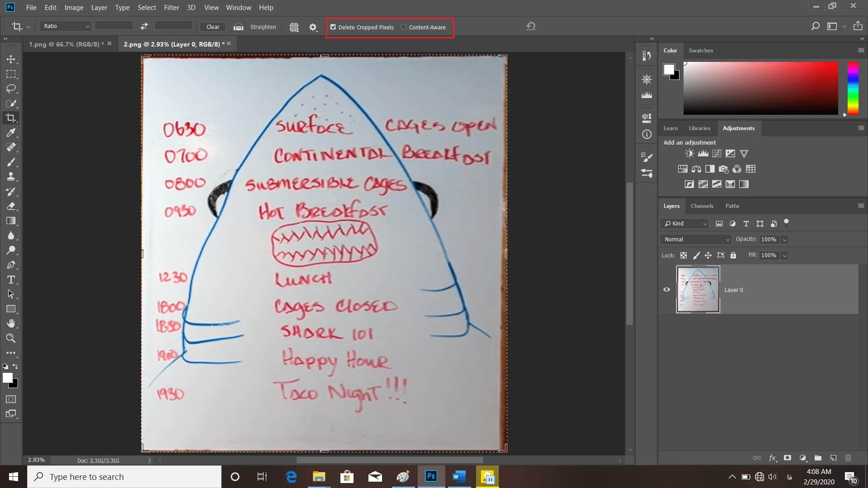Open the Color panel menu
Viewport: 868px width, 488px height.
coord(861,50)
